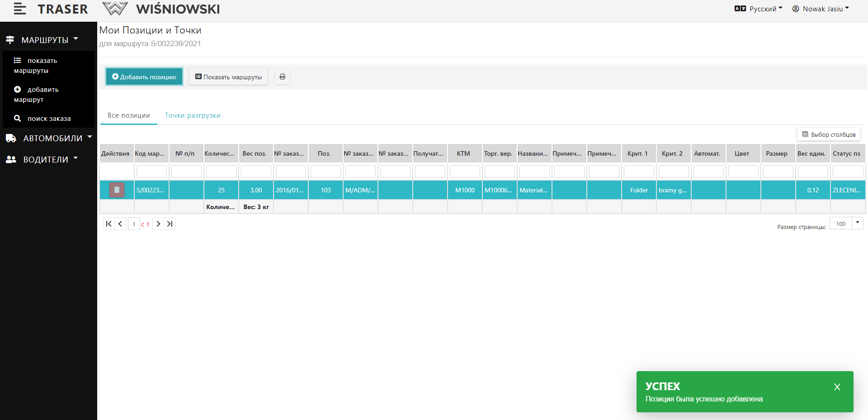The width and height of the screenshot is (868, 420).
Task: Collapse the МАРШРУТЫ sidebar section
Action: pos(42,40)
